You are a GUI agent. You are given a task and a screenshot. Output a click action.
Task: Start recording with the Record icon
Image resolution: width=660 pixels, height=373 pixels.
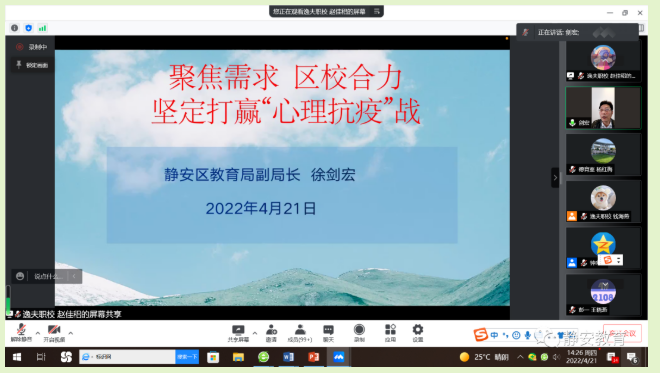click(359, 333)
